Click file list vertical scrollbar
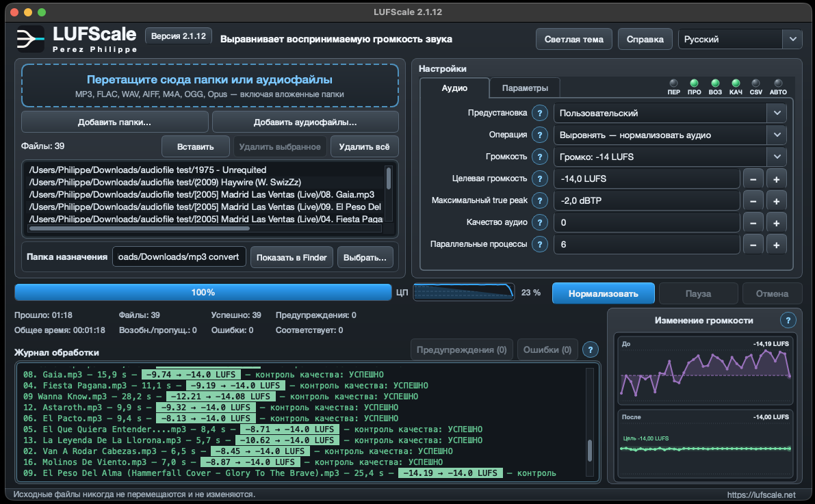Viewport: 815px width, 504px height. tap(388, 178)
